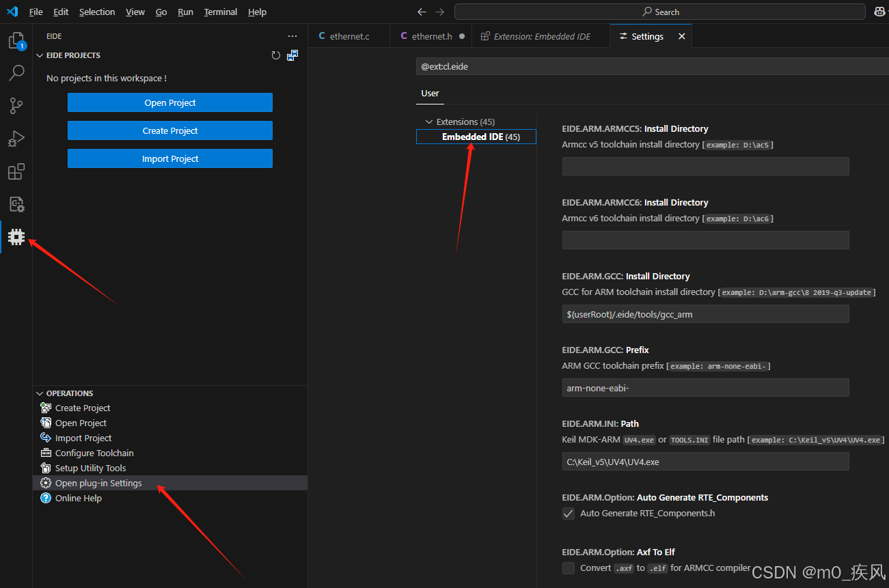Click Online Help in Operations list
889x588 pixels.
79,498
